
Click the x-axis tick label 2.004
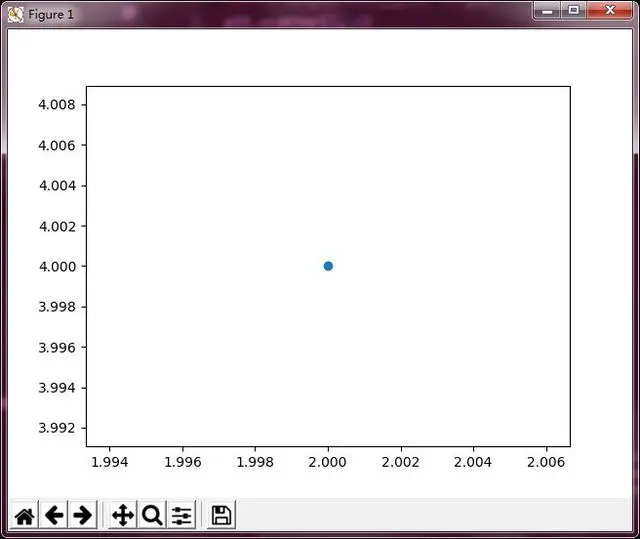point(473,462)
